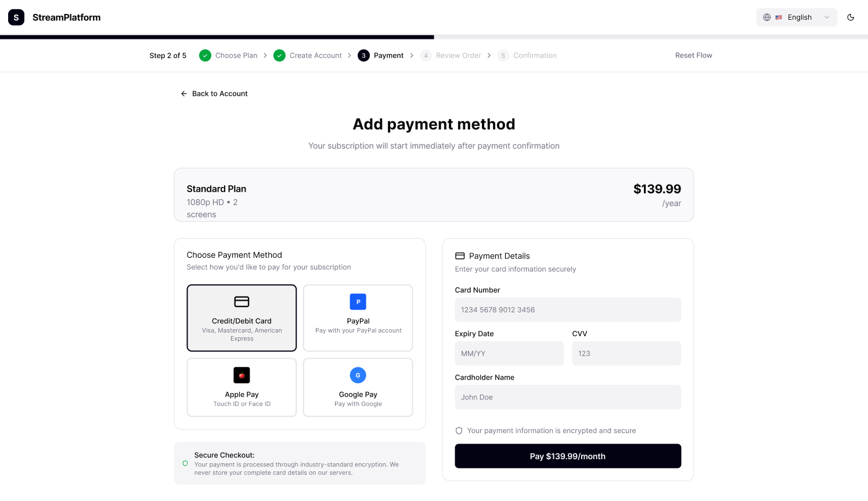Click the shield icon next to Secure Checkout
Viewport: 868px width, 501px height.
[185, 463]
